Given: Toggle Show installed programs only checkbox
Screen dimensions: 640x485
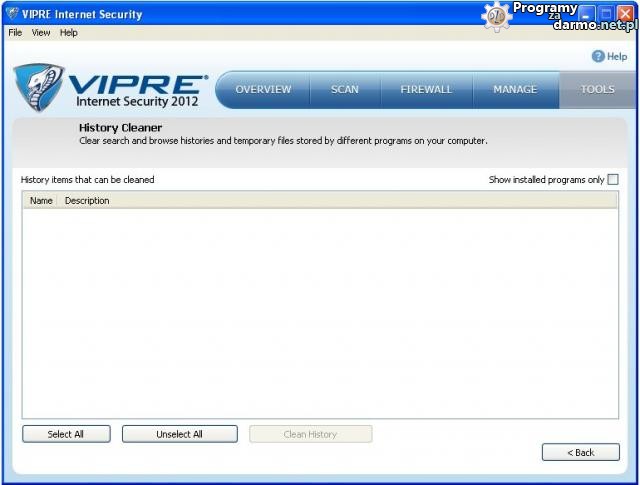Looking at the screenshot, I should [613, 180].
